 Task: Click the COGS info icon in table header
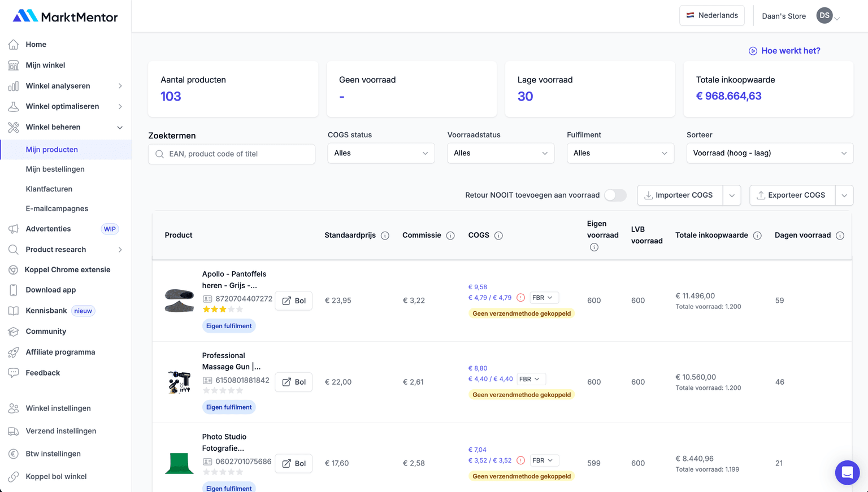click(498, 236)
